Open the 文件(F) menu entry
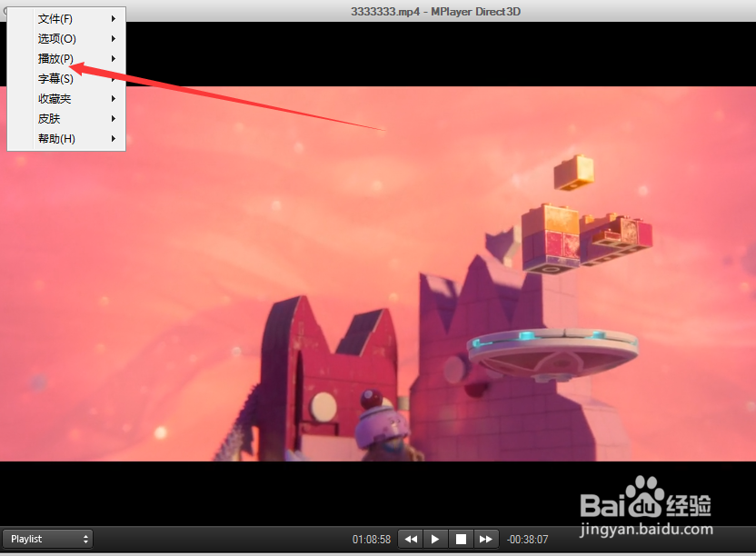 [x=66, y=19]
